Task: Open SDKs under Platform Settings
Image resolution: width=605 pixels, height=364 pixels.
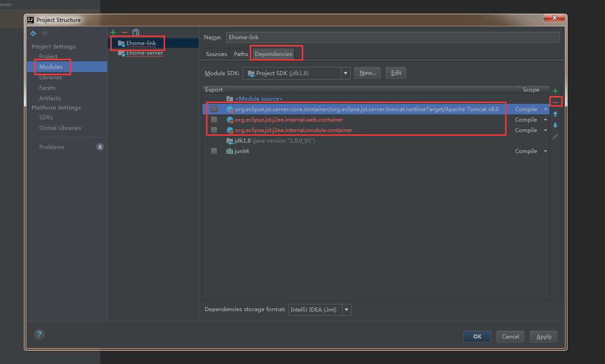Action: click(46, 118)
